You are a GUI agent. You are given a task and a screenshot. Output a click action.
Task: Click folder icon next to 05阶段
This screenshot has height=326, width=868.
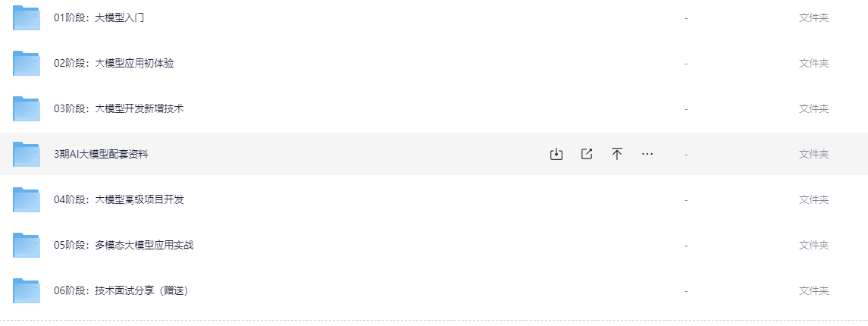(27, 245)
